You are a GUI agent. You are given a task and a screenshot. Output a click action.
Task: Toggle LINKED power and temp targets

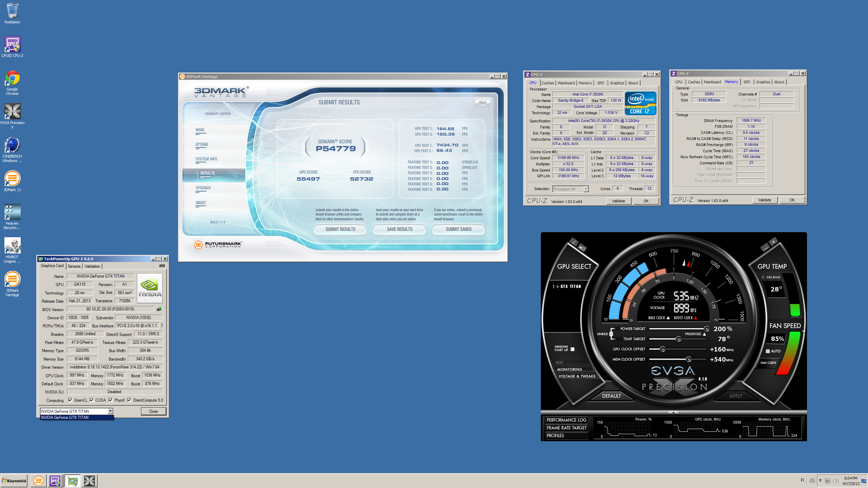point(611,334)
